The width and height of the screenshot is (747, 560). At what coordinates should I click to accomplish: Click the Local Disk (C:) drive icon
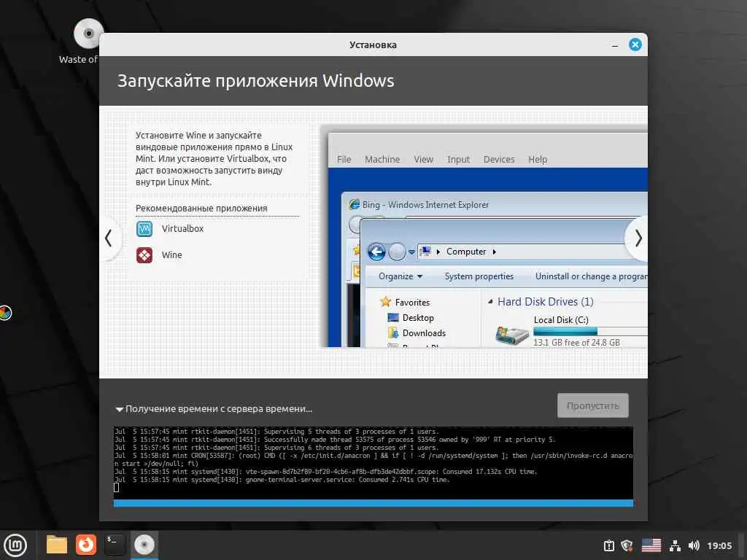[x=511, y=335]
